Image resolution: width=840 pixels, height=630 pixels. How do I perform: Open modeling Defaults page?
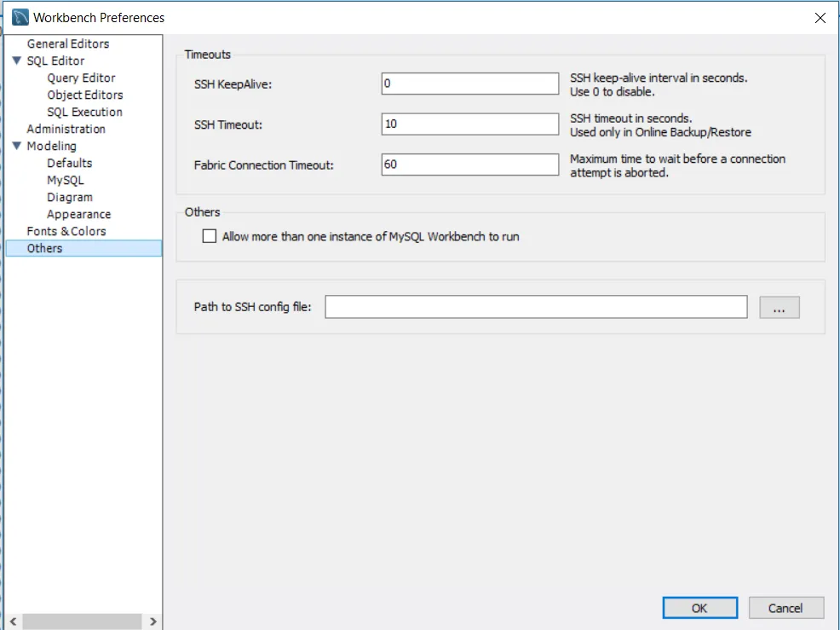[70, 163]
